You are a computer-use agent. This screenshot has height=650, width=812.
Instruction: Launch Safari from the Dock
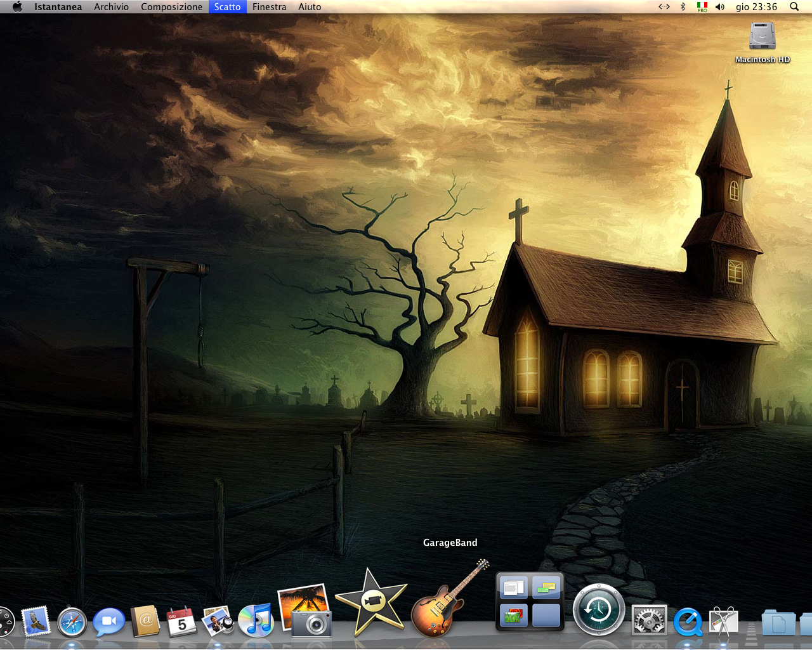pos(72,622)
